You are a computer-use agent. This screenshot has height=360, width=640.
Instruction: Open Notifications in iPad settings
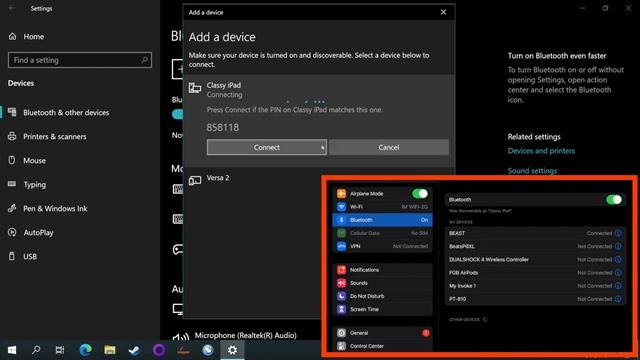(x=382, y=270)
